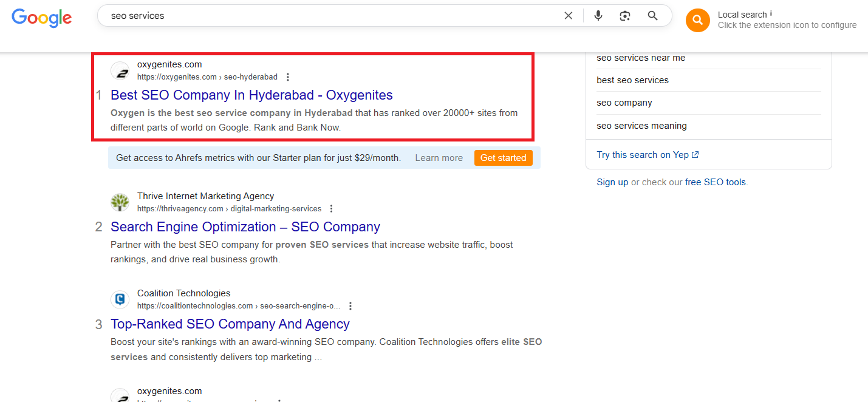
Task: Select 'best seo services' suggestion
Action: click(632, 80)
